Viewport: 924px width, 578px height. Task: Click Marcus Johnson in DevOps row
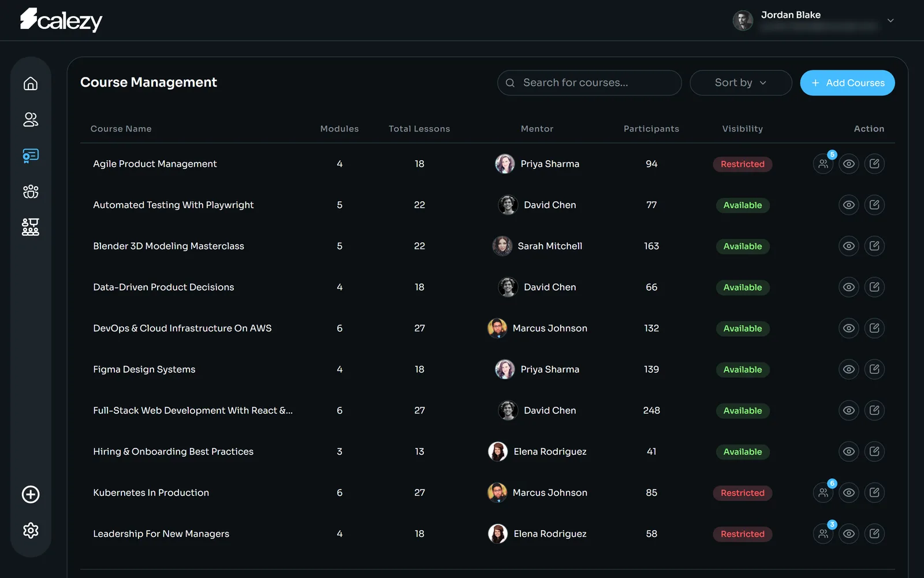[550, 328]
